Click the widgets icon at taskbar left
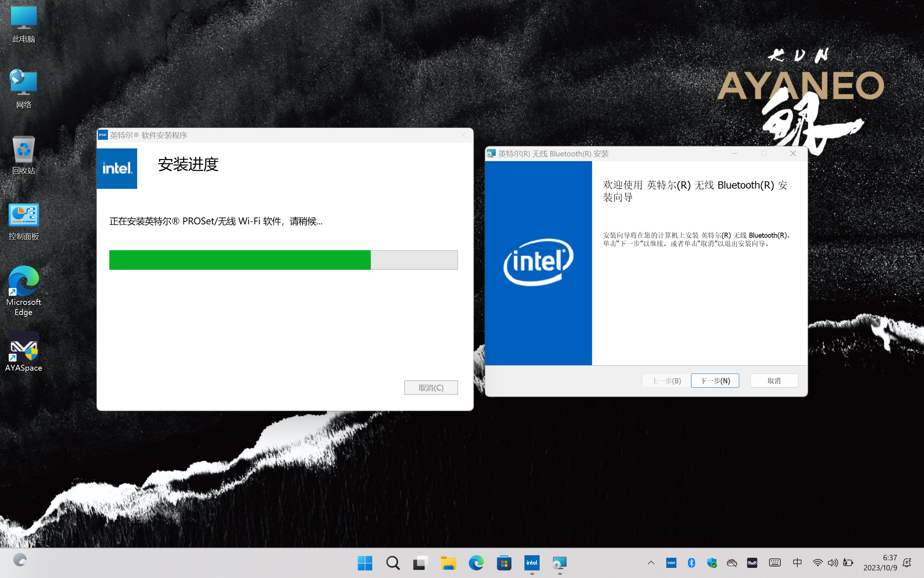 click(20, 560)
